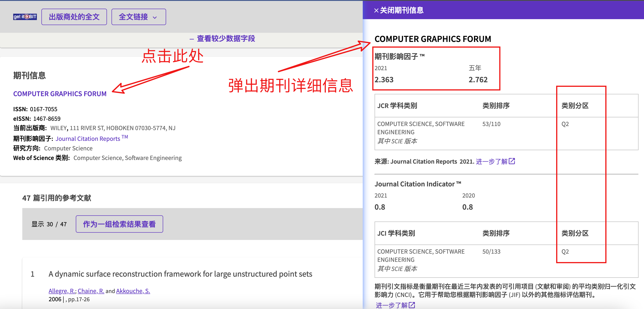Click the get it@BIT logo icon
The height and width of the screenshot is (309, 644).
point(25,17)
